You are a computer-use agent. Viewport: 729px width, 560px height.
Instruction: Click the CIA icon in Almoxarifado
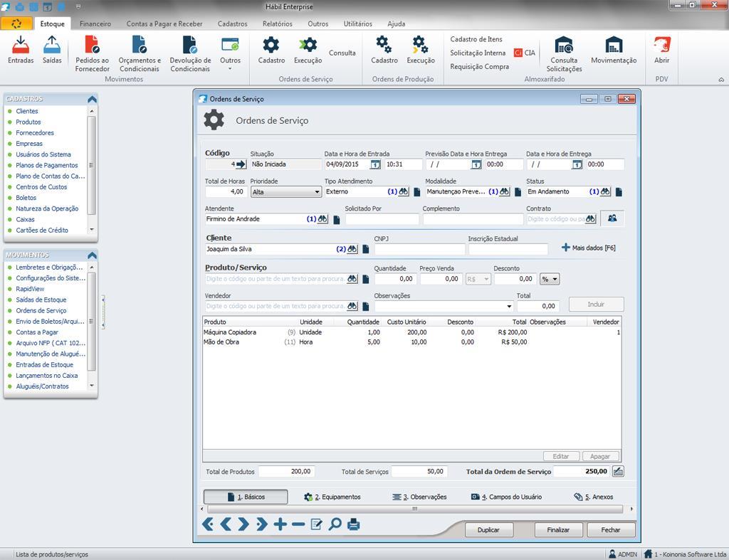(525, 53)
